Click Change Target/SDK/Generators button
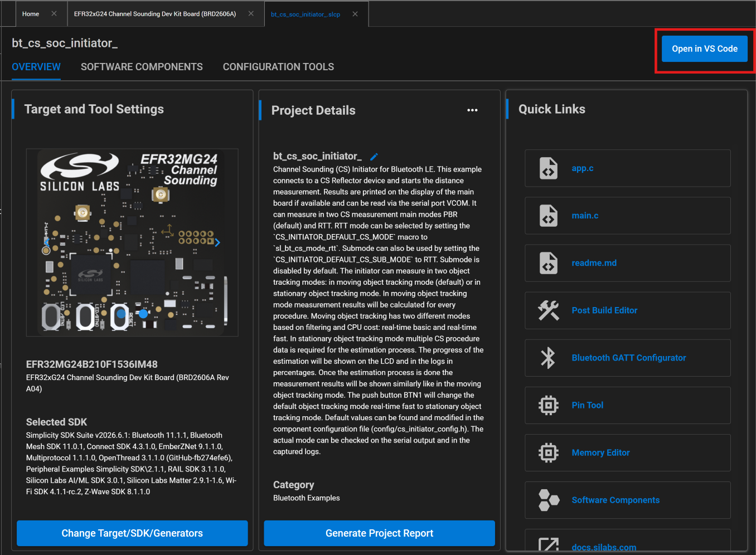This screenshot has width=756, height=555. click(132, 533)
